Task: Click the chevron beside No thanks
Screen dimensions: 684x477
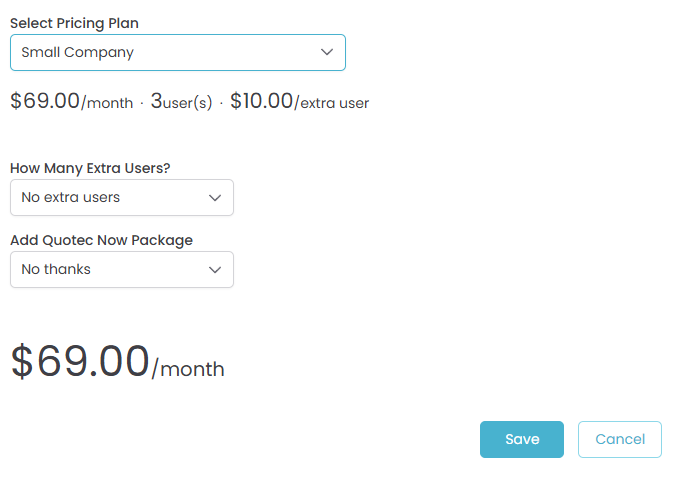Action: [215, 270]
